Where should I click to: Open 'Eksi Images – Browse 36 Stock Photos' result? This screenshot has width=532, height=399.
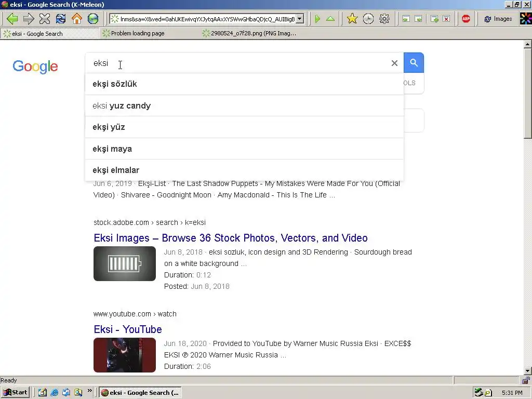pos(231,238)
